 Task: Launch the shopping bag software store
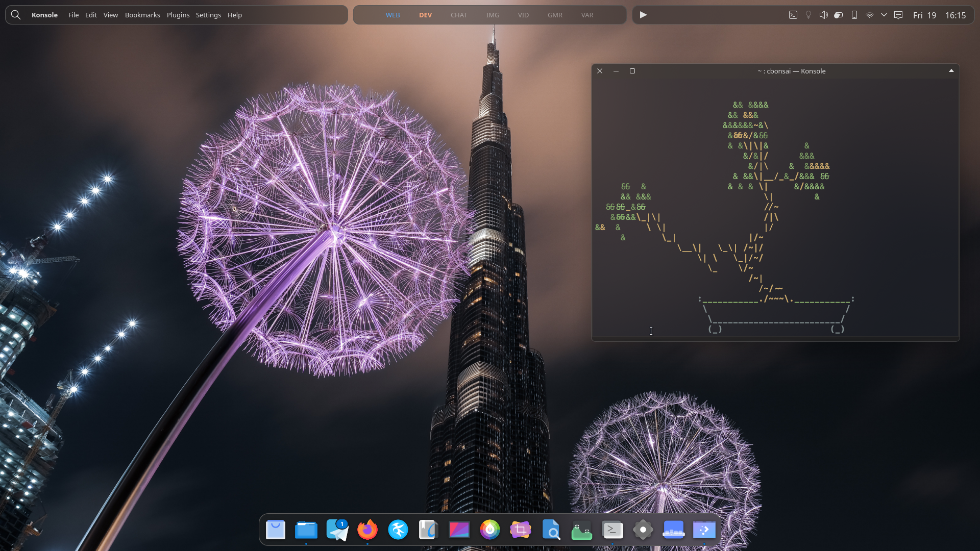click(x=276, y=530)
